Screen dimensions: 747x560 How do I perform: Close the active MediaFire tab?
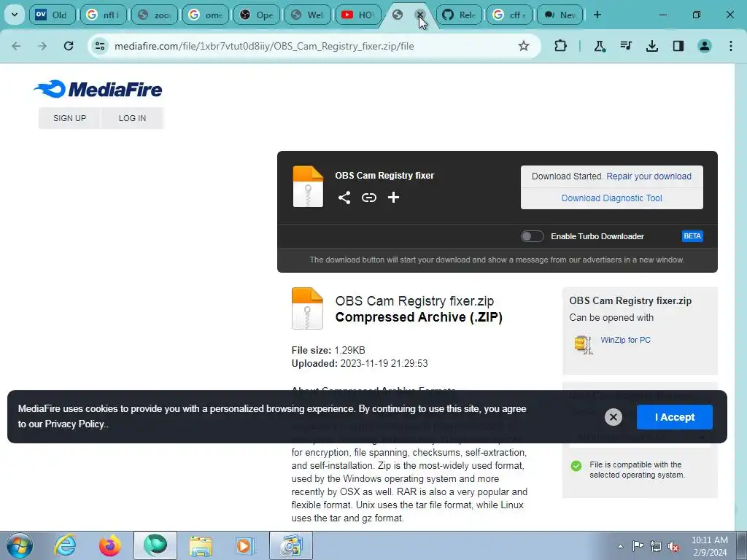click(419, 15)
